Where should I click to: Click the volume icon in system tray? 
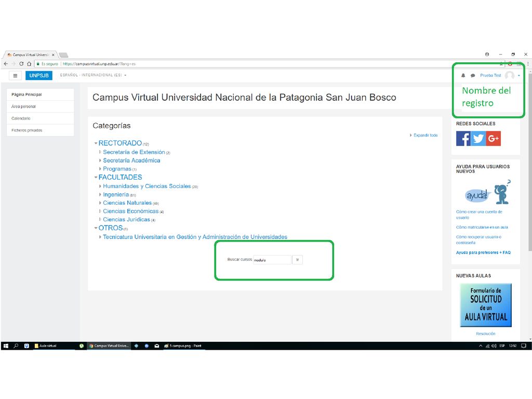[x=494, y=345]
